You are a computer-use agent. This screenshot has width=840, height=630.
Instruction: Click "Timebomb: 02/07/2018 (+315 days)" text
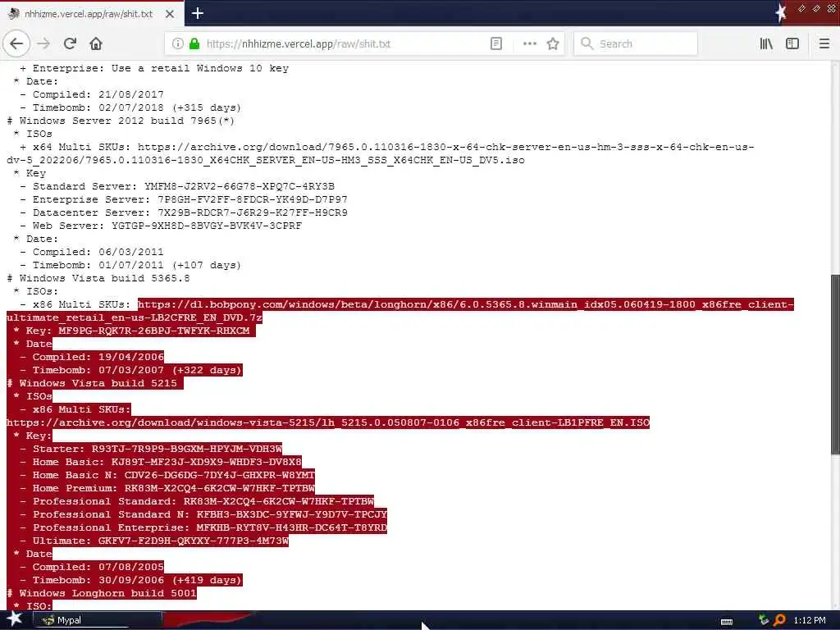click(137, 107)
